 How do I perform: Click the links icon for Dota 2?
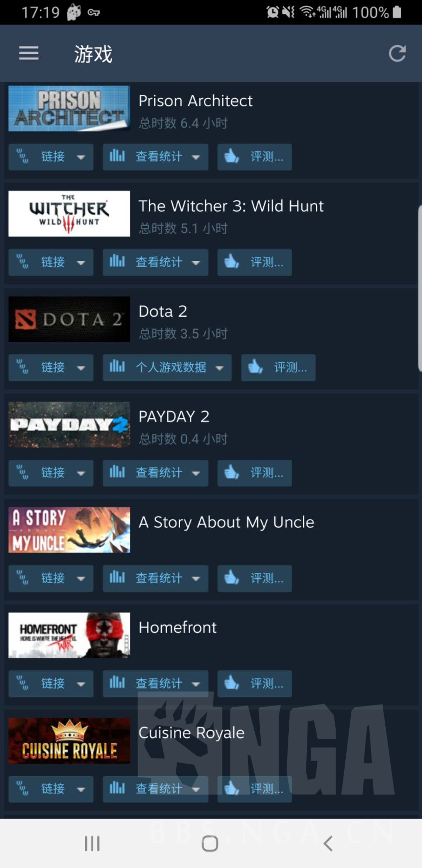coord(22,367)
